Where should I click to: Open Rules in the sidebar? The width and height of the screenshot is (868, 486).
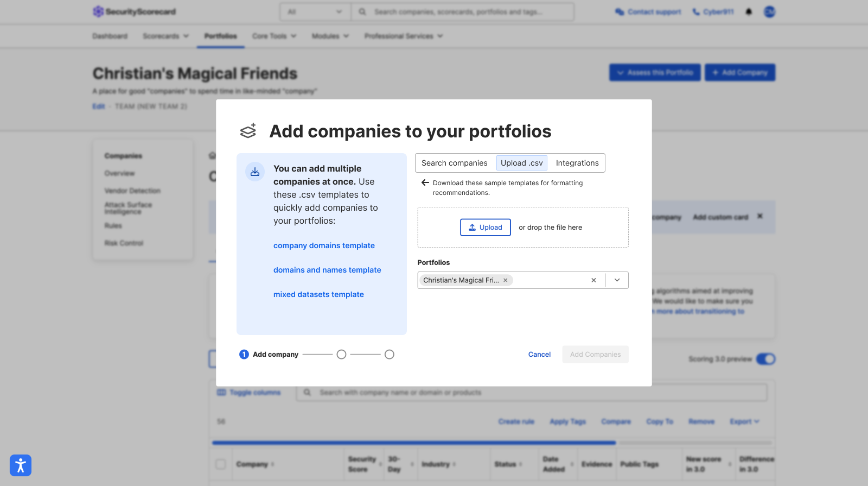click(x=113, y=225)
